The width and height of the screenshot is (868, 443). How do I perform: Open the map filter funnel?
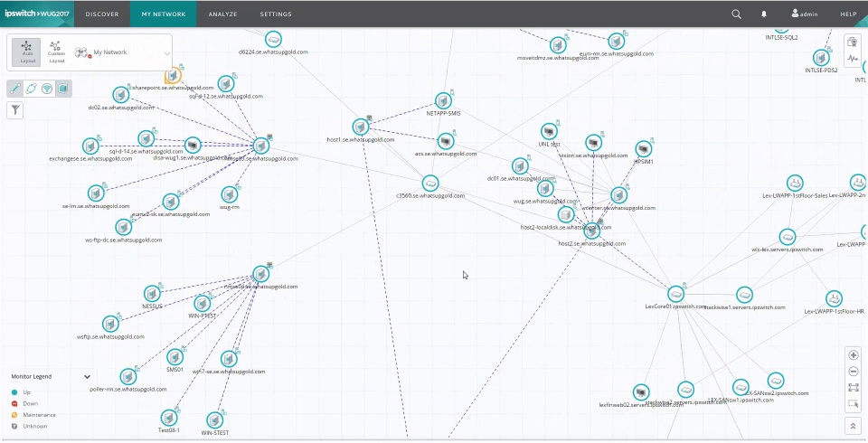[15, 109]
